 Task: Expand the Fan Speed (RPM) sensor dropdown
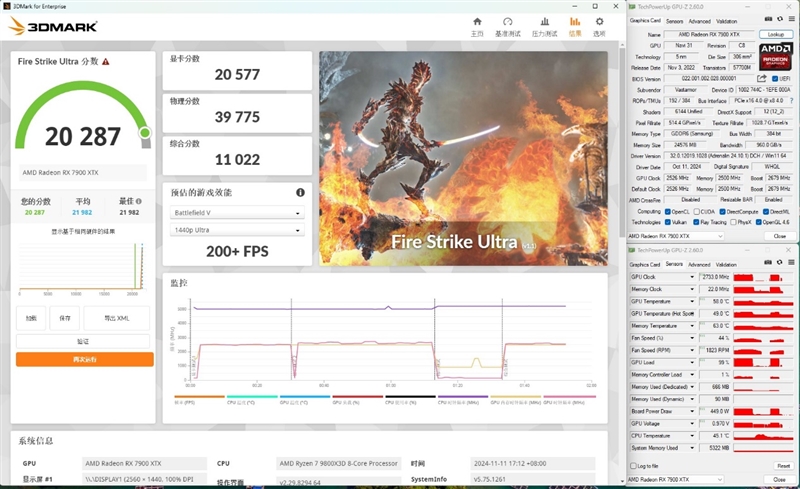click(x=692, y=350)
